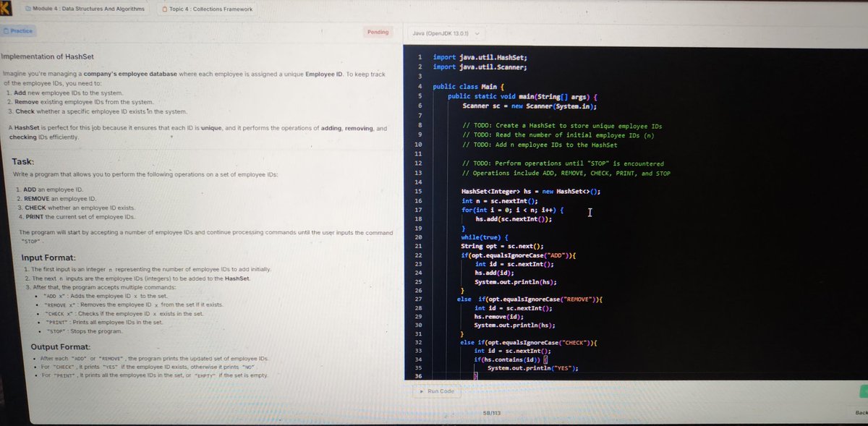This screenshot has height=426, width=868.
Task: Click the play icon inside Run Code button
Action: [422, 391]
